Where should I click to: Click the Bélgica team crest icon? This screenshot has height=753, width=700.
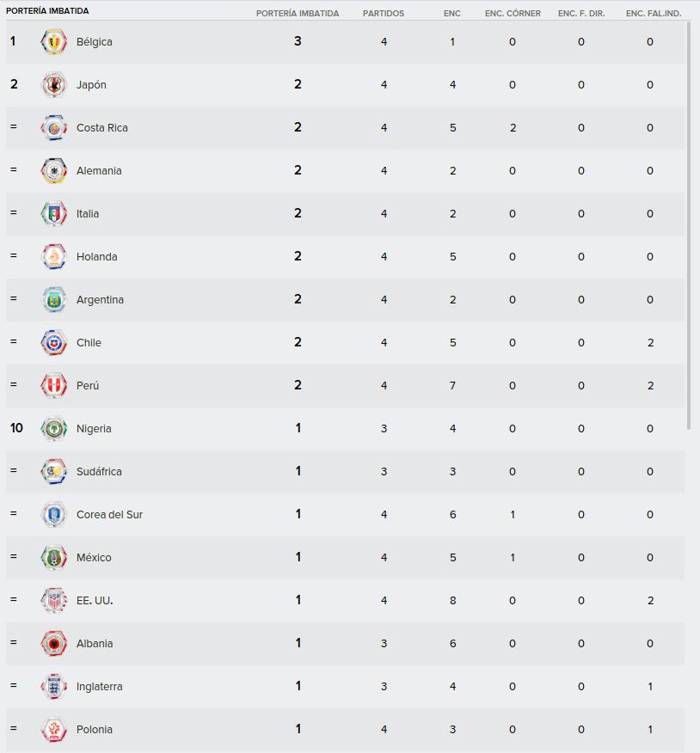(x=54, y=42)
